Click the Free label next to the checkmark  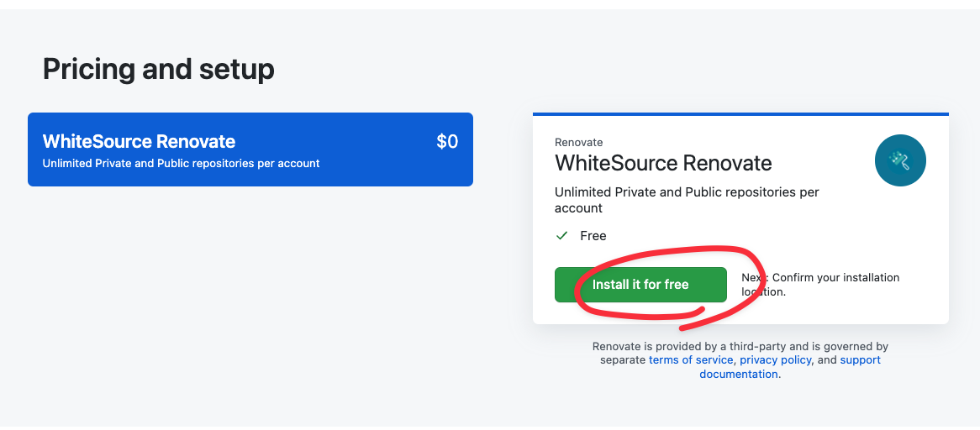[x=593, y=236]
